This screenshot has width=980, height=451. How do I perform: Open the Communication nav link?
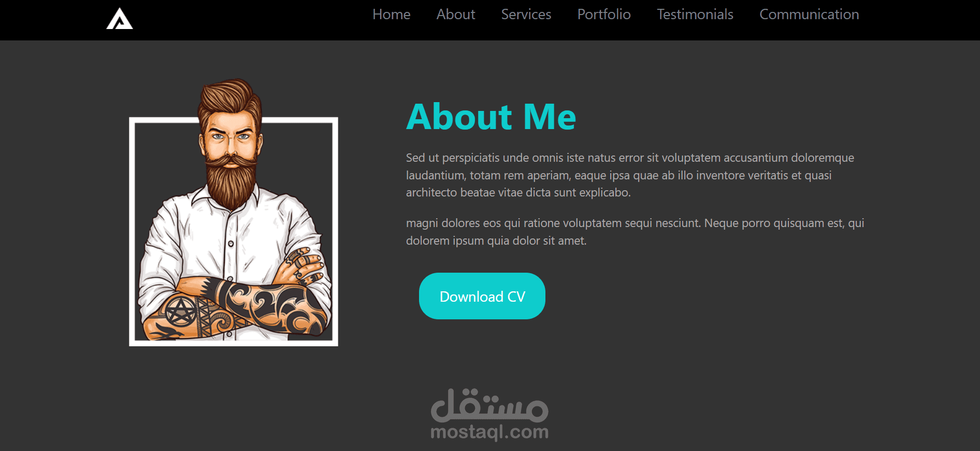[809, 15]
